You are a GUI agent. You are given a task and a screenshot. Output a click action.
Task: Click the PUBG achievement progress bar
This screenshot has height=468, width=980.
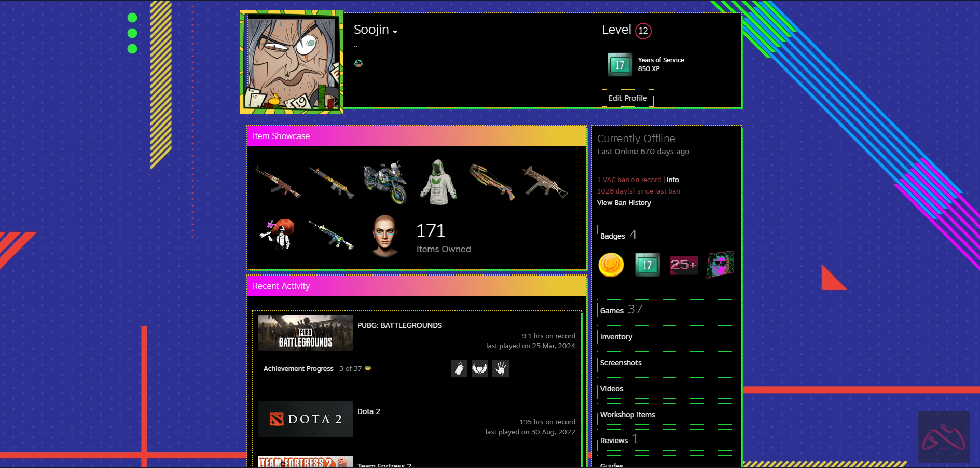(403, 368)
